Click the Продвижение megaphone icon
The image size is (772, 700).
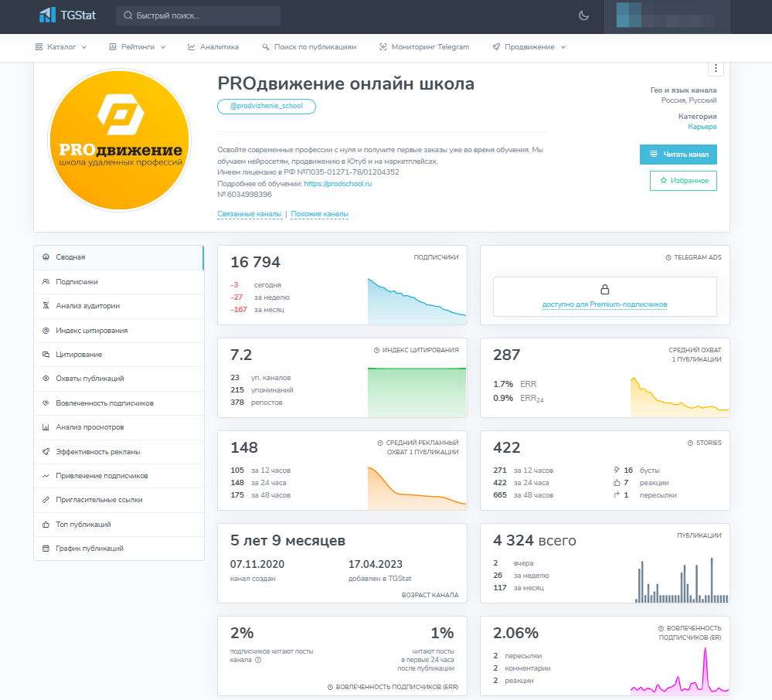point(496,47)
